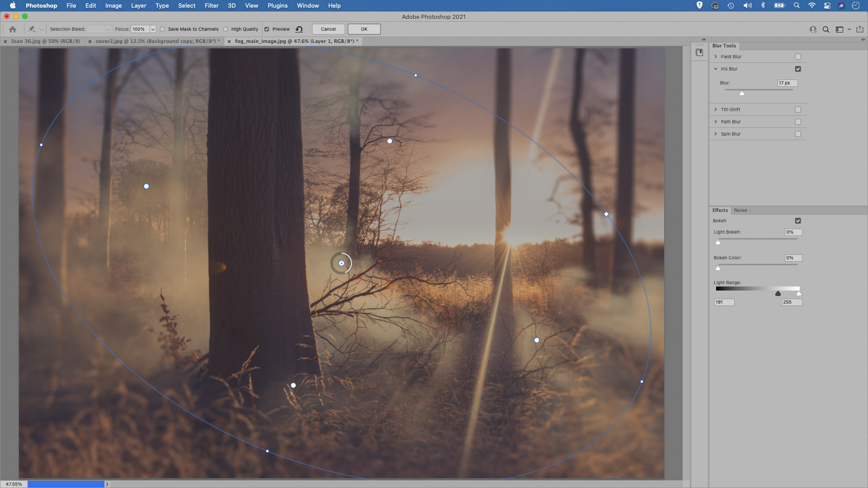This screenshot has height=488, width=868.
Task: Click the Light Range dark threshold handle
Action: (x=778, y=294)
